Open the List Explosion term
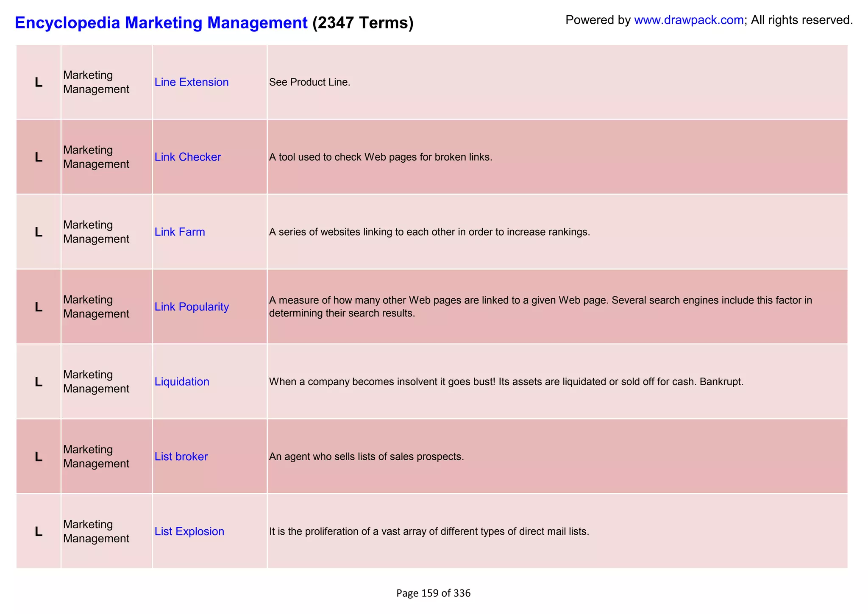The width and height of the screenshot is (868, 614). click(x=189, y=531)
